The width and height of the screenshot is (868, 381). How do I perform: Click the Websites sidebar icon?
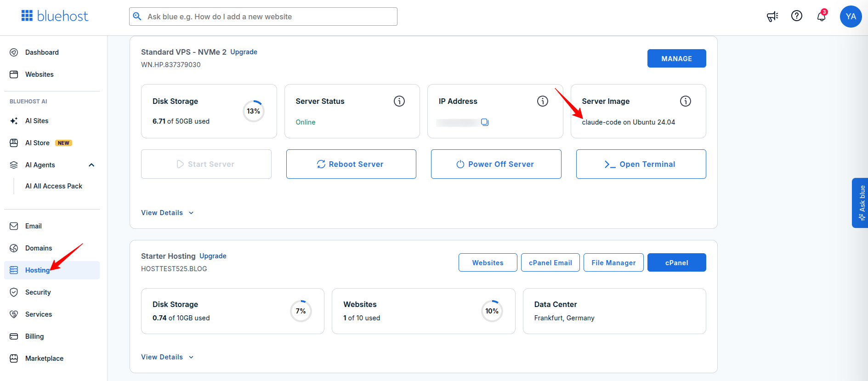(14, 74)
